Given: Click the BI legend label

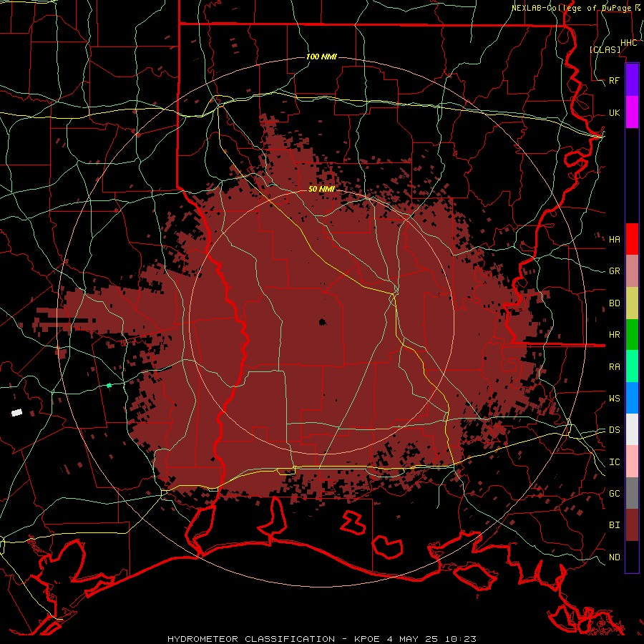Looking at the screenshot, I should [615, 525].
